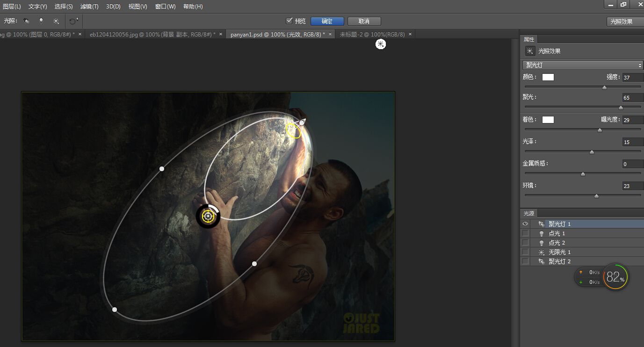Hide the 聚光灯 1 light via its eye icon
Image resolution: width=644 pixels, height=347 pixels.
point(525,224)
